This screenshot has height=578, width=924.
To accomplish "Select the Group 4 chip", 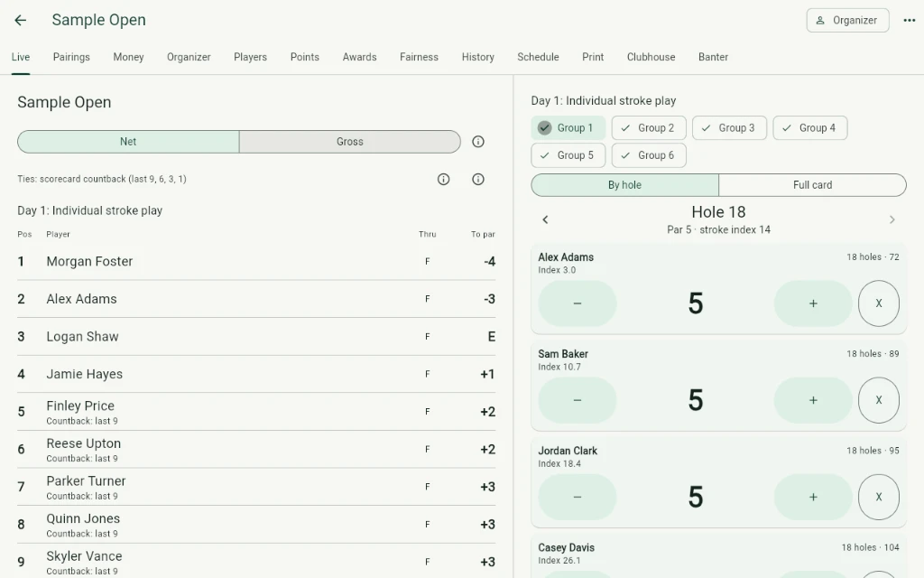I will (x=810, y=128).
